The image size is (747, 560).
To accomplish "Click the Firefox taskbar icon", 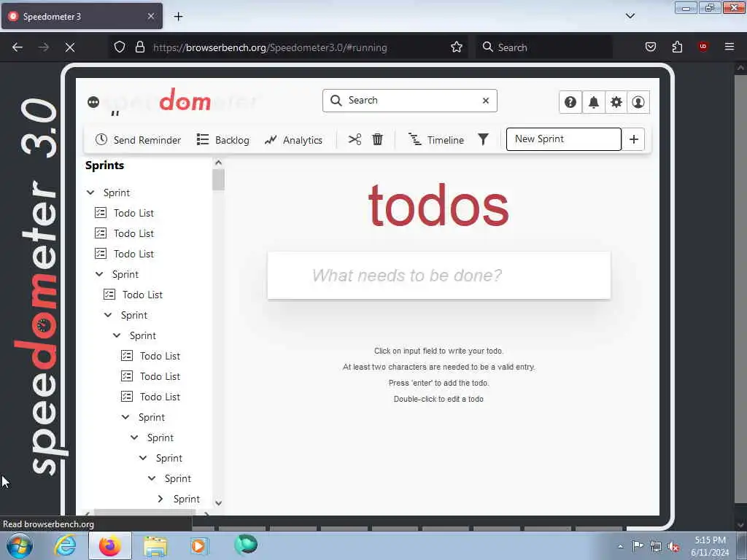I will point(110,545).
